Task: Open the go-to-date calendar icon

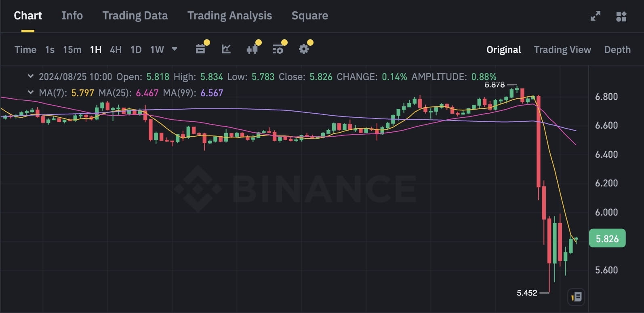Action: pyautogui.click(x=200, y=49)
